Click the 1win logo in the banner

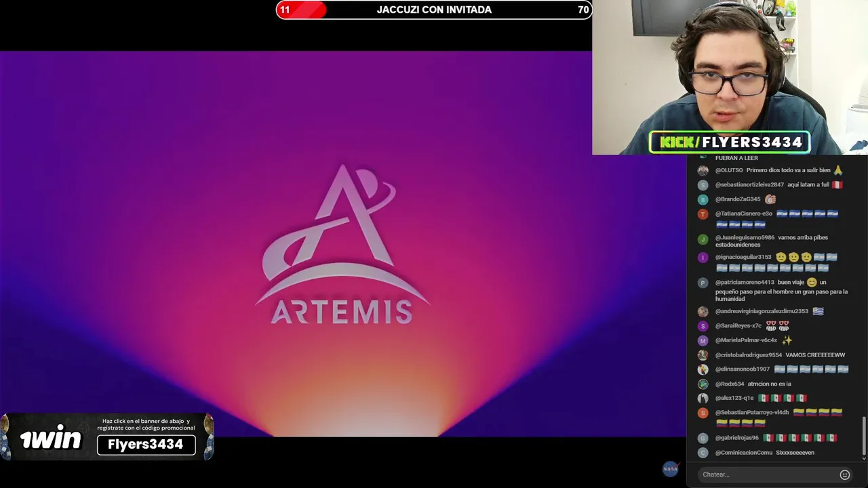pos(50,440)
